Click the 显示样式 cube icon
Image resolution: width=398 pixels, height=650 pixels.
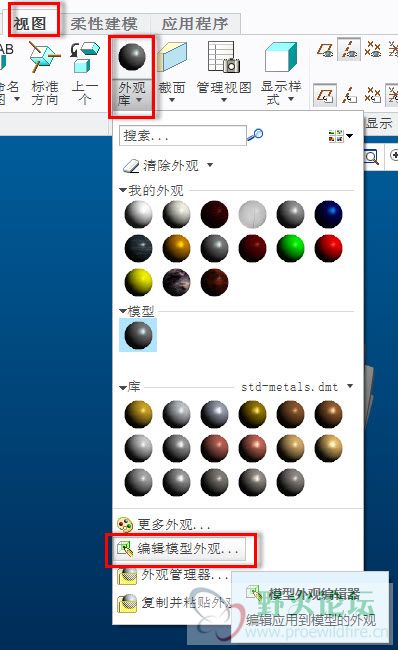coord(281,57)
